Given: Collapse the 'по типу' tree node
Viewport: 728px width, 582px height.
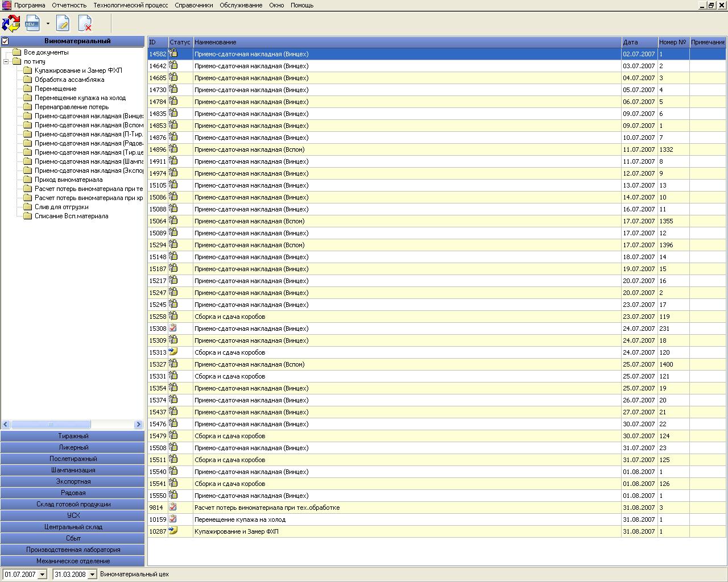Looking at the screenshot, I should [x=6, y=61].
